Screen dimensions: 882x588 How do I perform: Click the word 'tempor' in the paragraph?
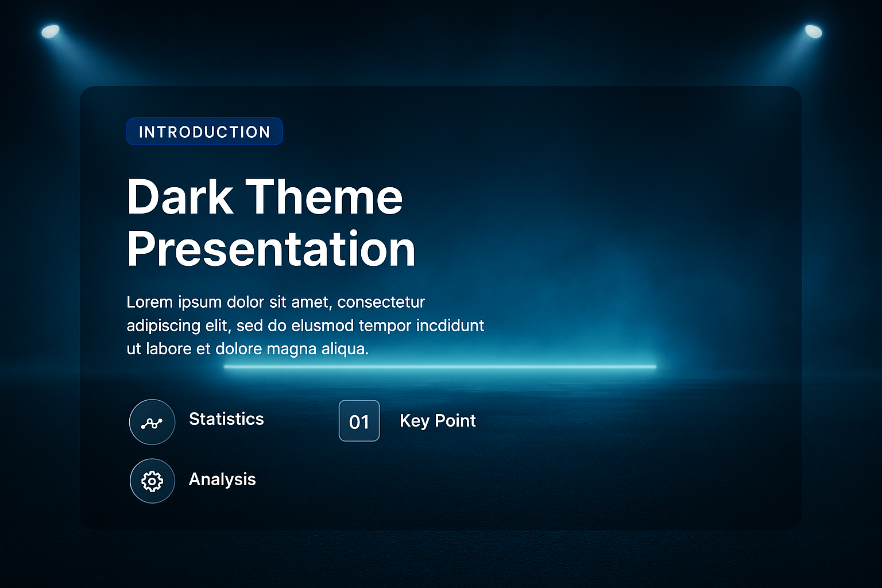tap(385, 326)
